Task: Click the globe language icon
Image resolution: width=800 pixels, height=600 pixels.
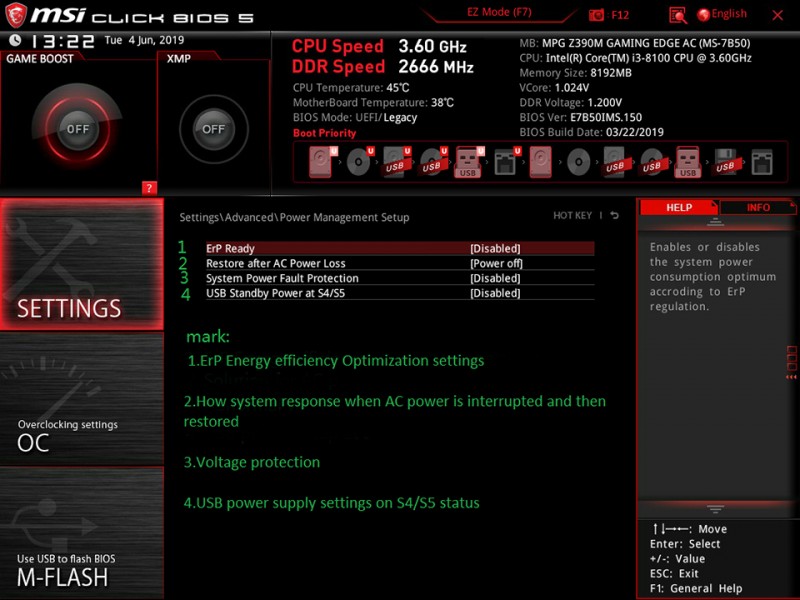Action: click(703, 15)
